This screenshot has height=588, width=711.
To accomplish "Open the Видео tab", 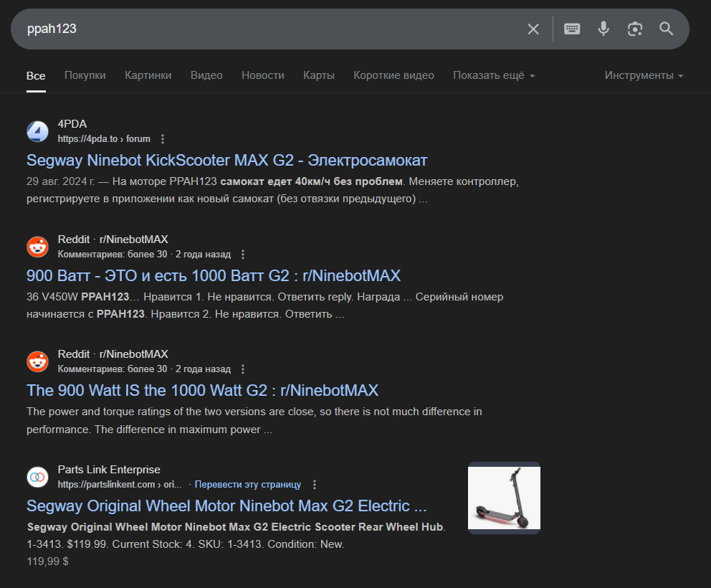I will [206, 75].
